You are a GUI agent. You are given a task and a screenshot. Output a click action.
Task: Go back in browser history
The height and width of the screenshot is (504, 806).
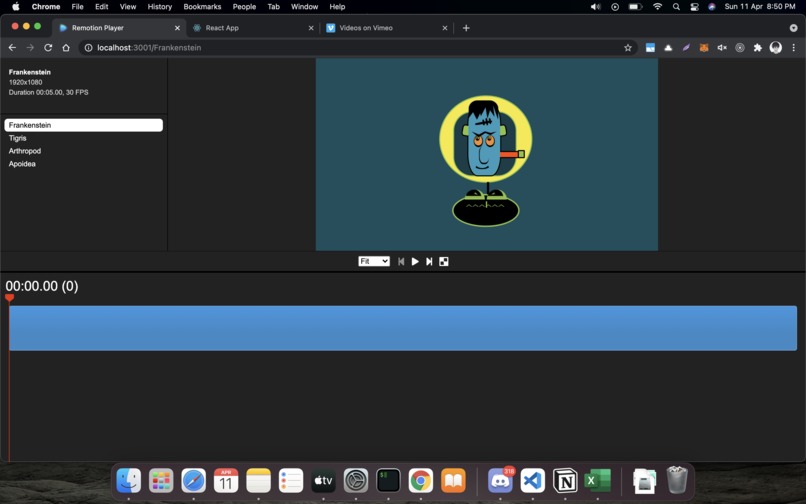point(12,47)
